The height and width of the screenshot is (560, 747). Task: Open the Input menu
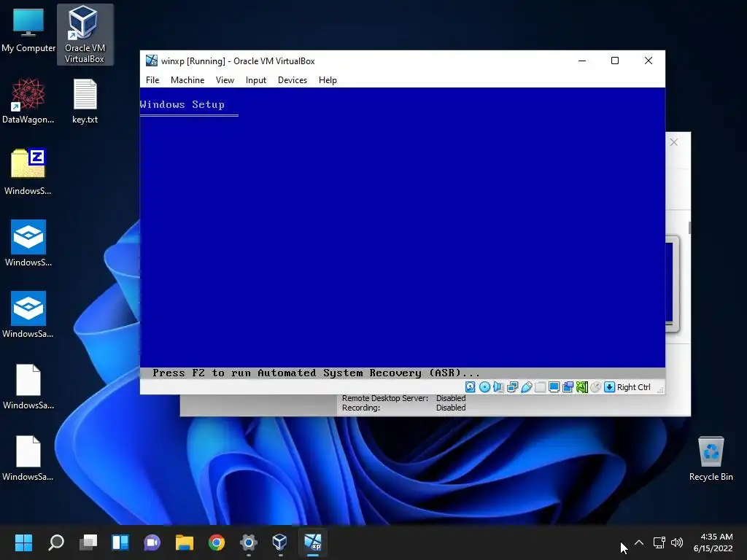256,80
